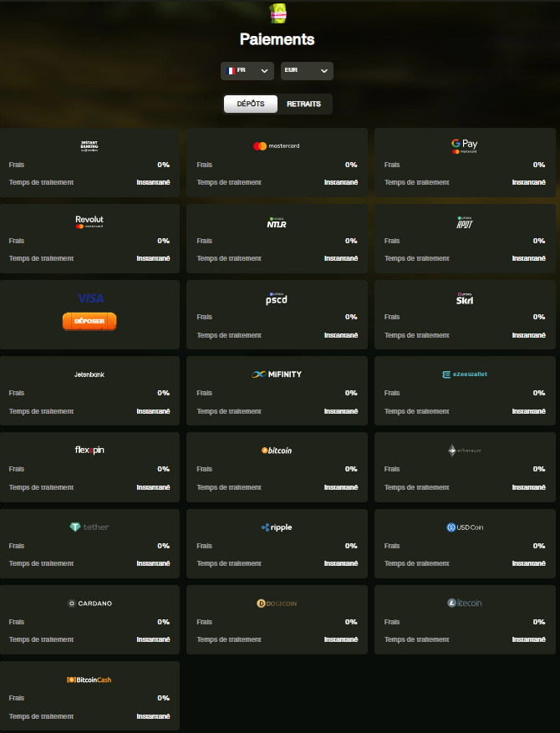This screenshot has height=733, width=560.
Task: Click 'Instantané' in the litecoin card
Action: point(529,639)
